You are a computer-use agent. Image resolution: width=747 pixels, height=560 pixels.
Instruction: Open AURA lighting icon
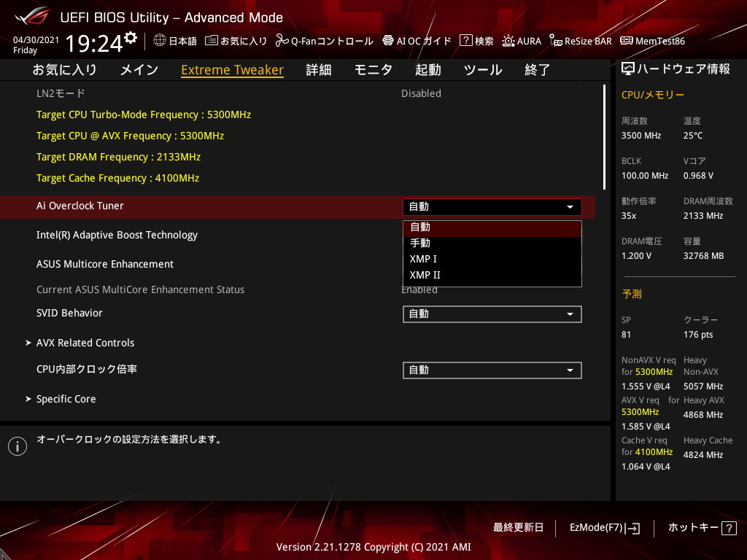508,41
